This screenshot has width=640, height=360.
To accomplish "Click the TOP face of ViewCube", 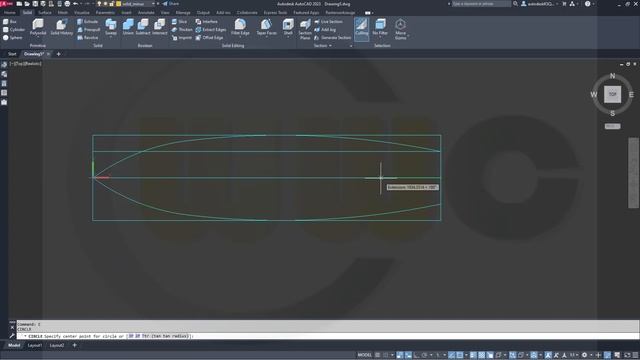I will [612, 94].
